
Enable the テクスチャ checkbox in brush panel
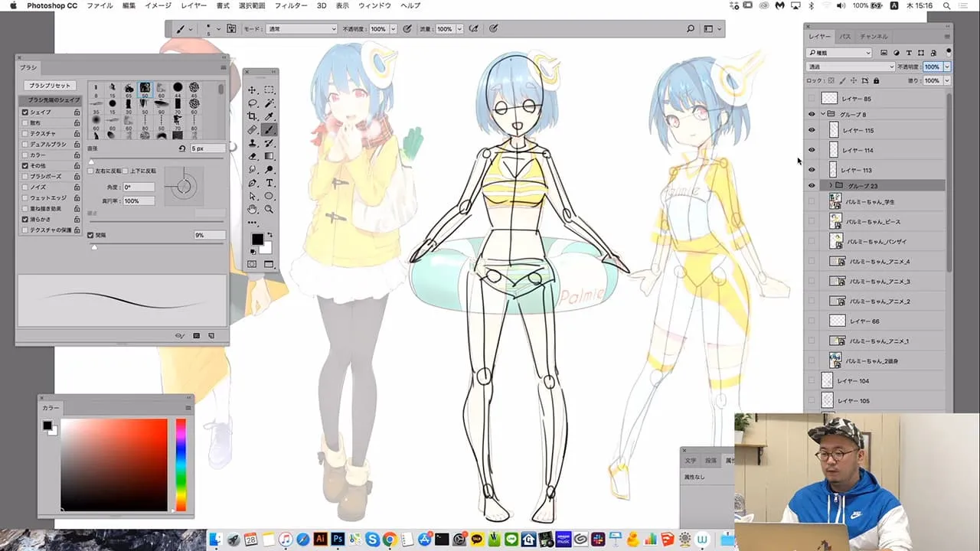pos(25,133)
